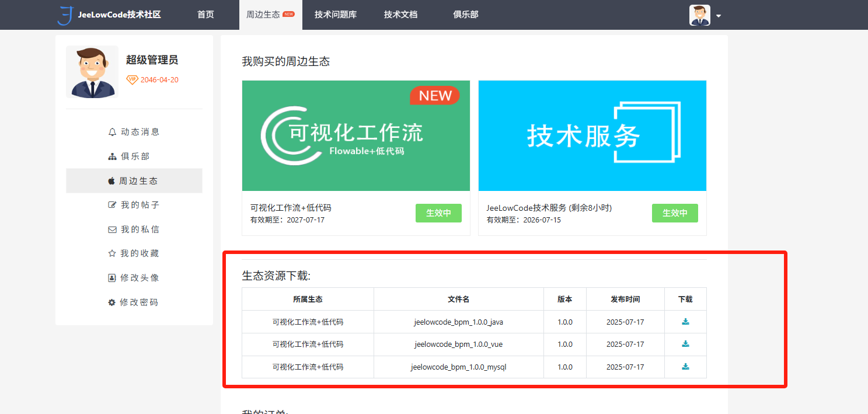Click the top-right user avatar
The width and height of the screenshot is (868, 414).
point(699,15)
